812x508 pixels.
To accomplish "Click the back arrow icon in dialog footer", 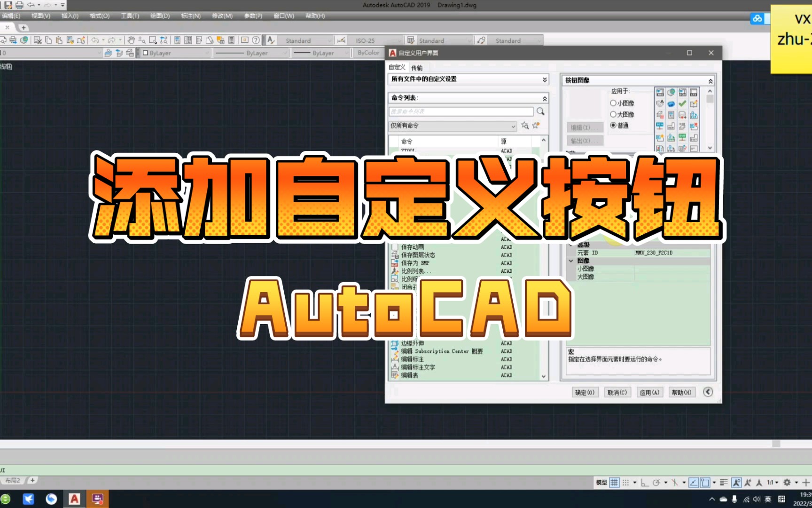I will tap(708, 392).
